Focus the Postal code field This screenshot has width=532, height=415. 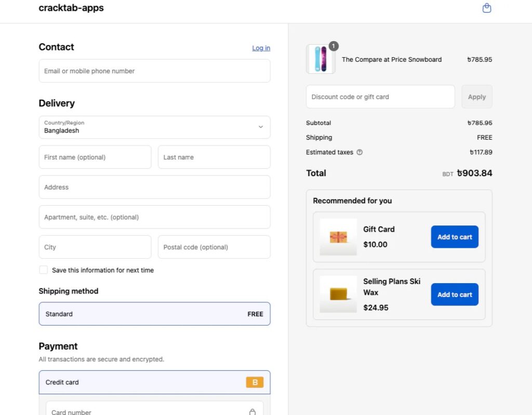pos(214,247)
